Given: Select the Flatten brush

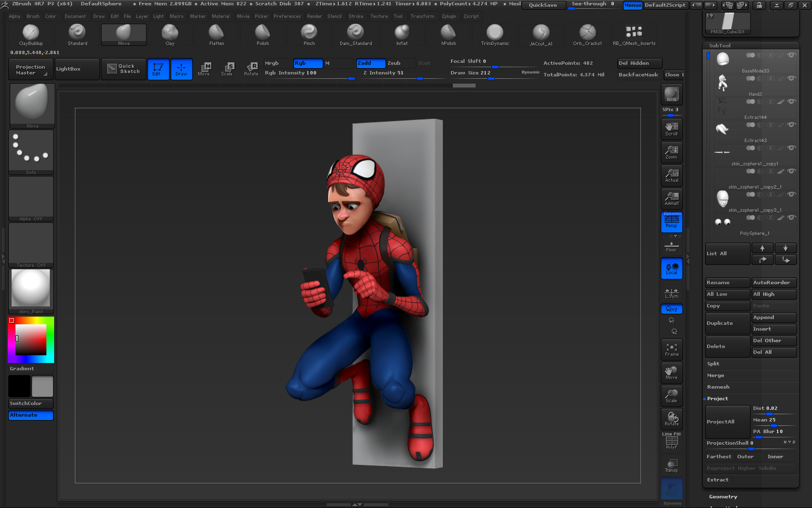Looking at the screenshot, I should [217, 35].
